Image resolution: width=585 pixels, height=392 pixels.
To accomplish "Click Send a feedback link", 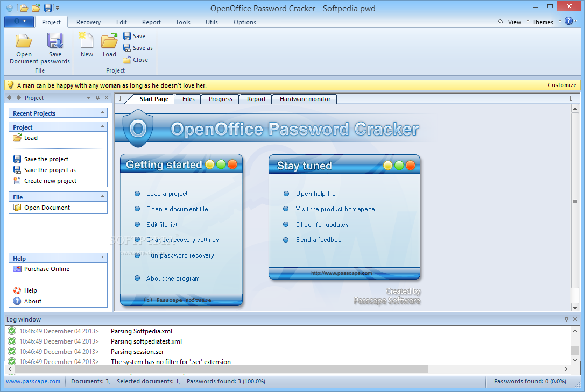I will tap(320, 240).
